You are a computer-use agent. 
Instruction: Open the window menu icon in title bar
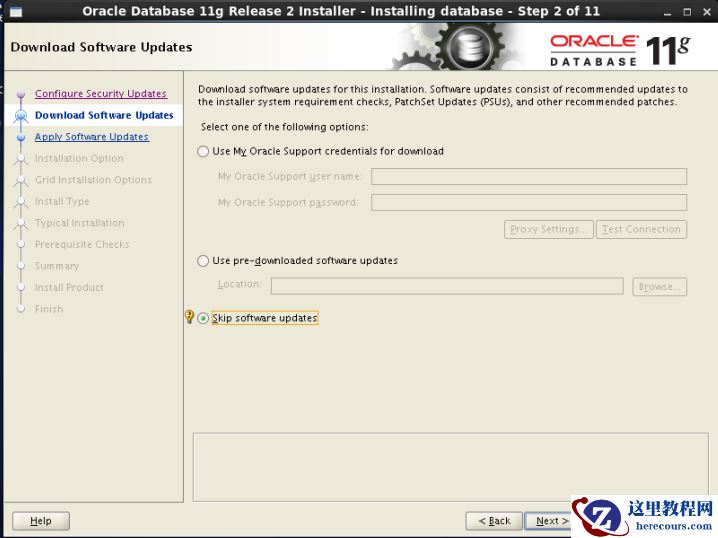coord(16,11)
